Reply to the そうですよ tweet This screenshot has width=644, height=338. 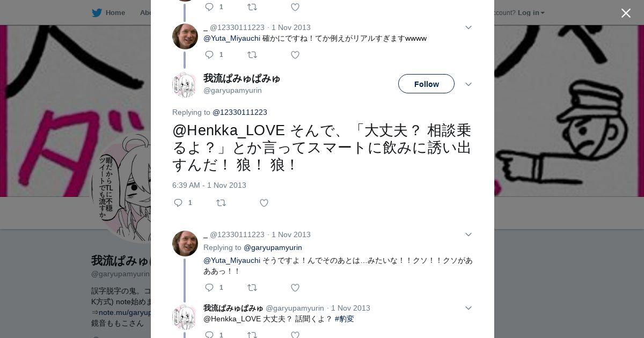[x=209, y=288]
